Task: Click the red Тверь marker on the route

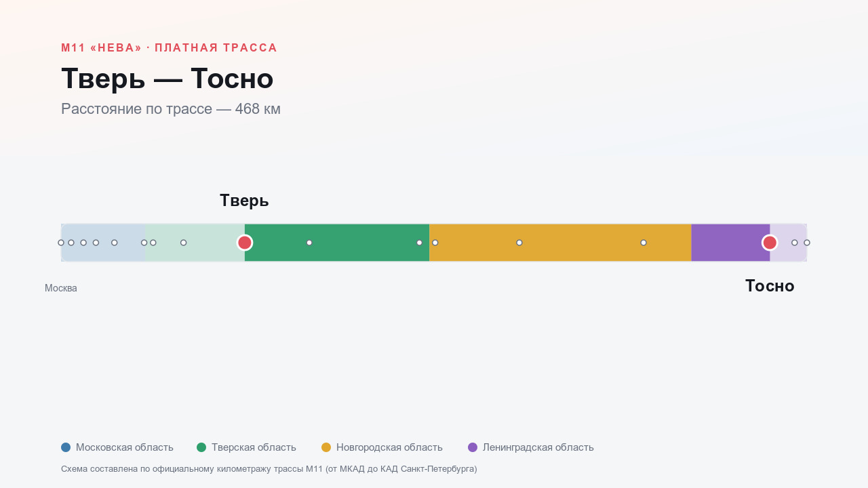Action: tap(245, 243)
